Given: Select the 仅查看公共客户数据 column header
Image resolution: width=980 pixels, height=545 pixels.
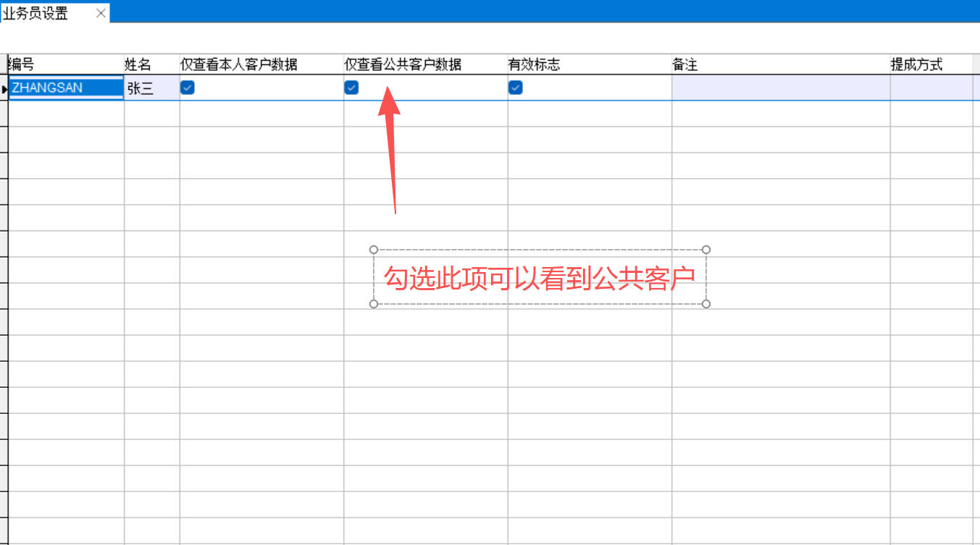Looking at the screenshot, I should 425,64.
